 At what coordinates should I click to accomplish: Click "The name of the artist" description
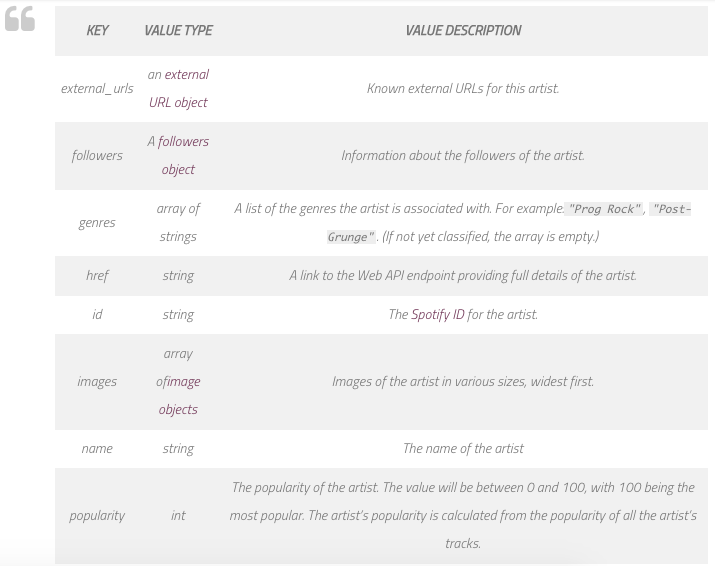(x=463, y=448)
